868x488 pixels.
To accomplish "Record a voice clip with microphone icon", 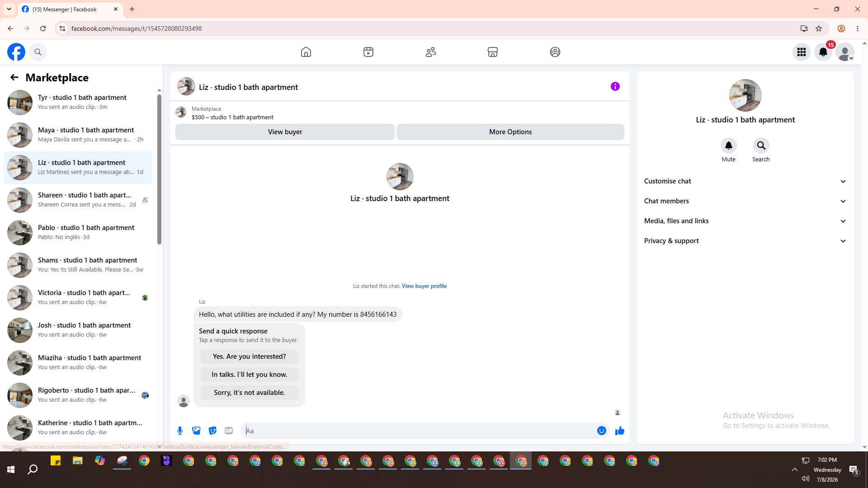I will (180, 431).
